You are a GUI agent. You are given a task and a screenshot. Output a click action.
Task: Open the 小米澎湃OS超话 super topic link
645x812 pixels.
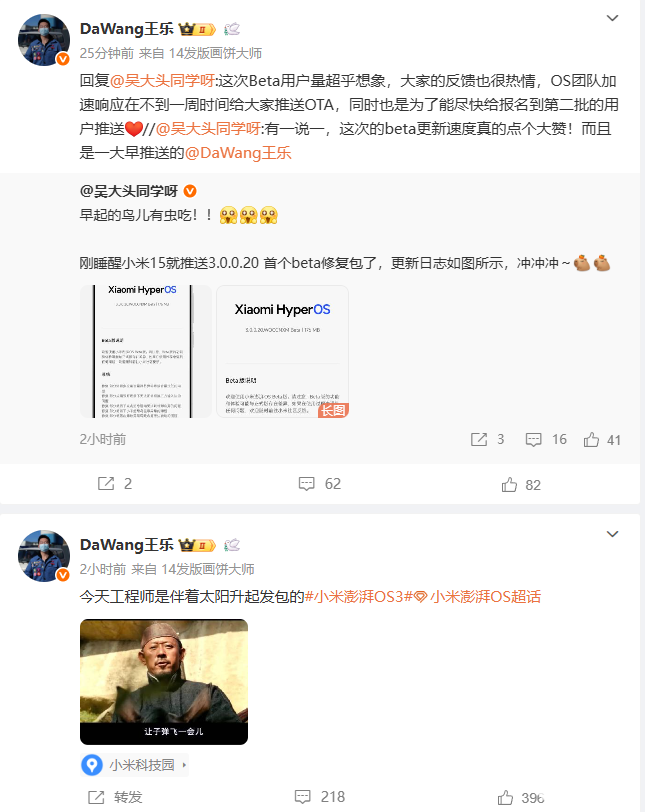[x=478, y=597]
